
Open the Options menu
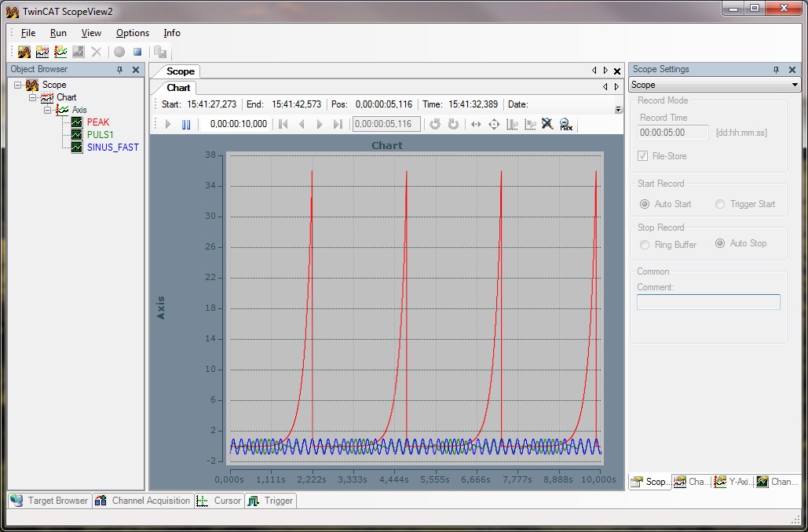tap(133, 33)
